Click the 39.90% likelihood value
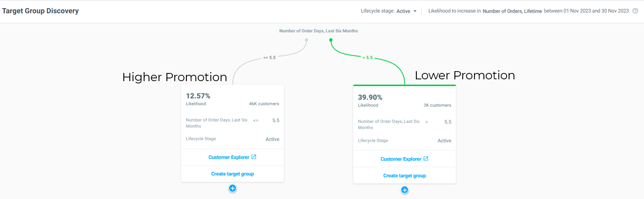 coord(370,97)
